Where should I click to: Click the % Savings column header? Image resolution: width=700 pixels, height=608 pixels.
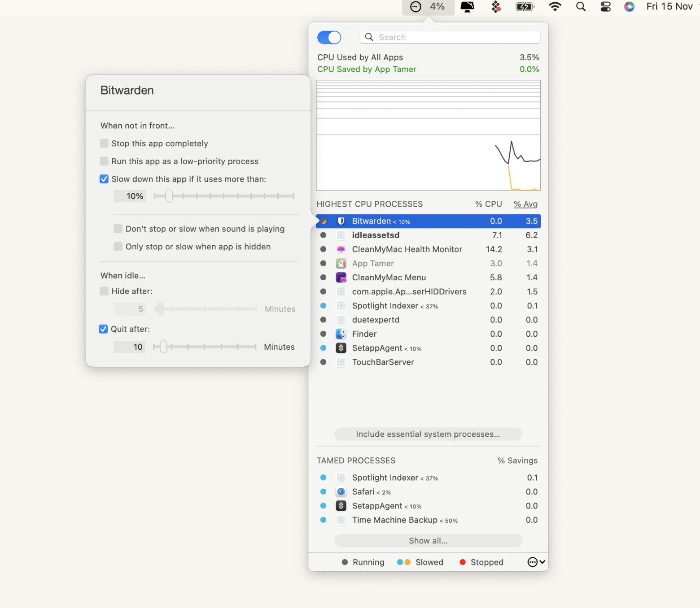[517, 460]
